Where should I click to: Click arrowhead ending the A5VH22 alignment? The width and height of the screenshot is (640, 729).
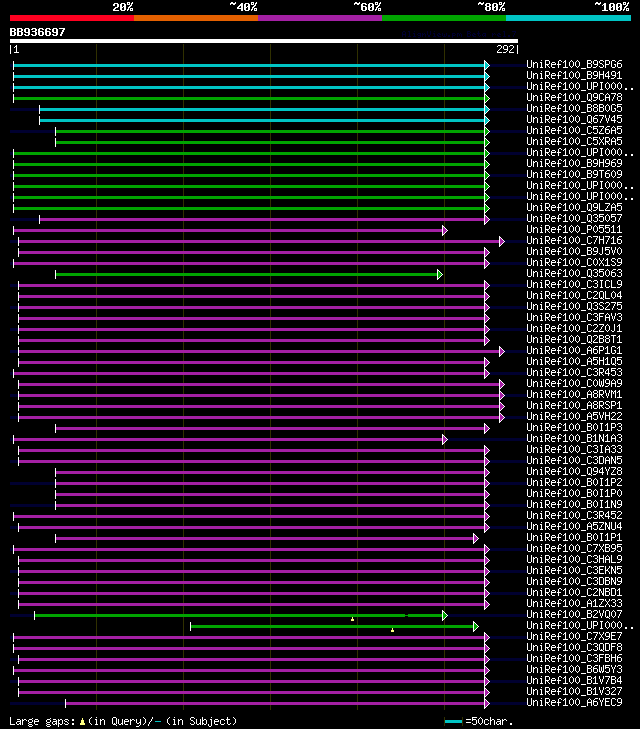coord(502,418)
